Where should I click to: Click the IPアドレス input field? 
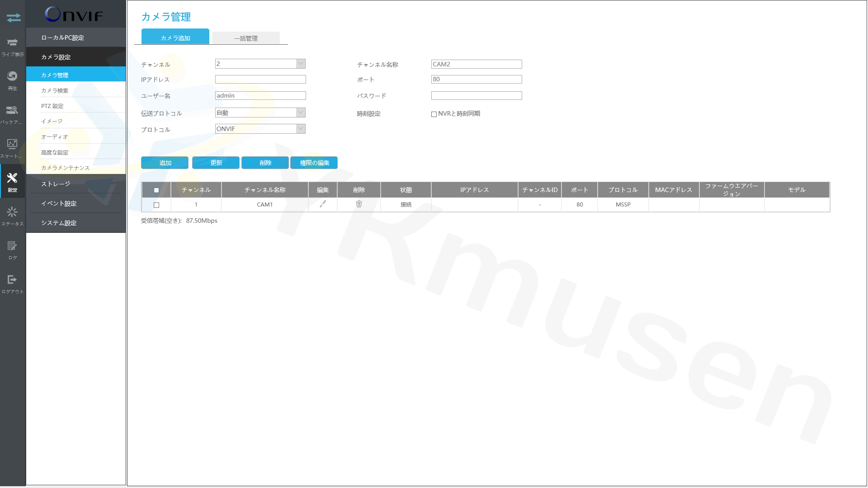[260, 80]
